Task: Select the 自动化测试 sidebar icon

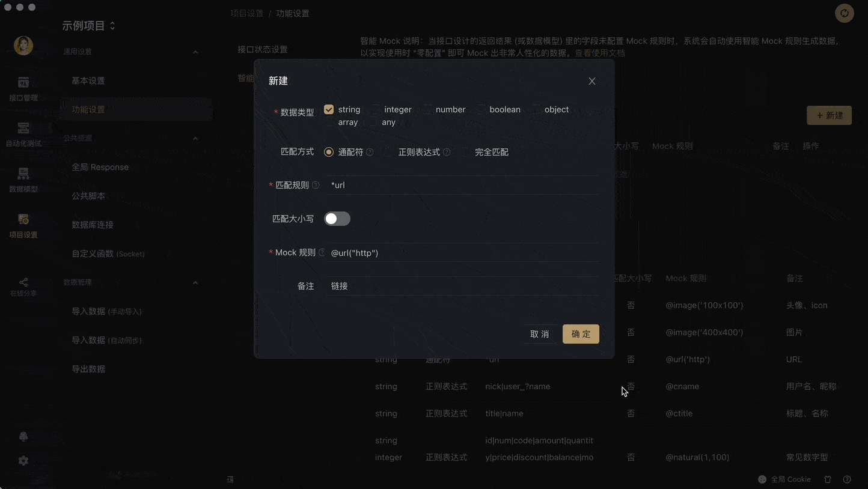Action: [23, 135]
